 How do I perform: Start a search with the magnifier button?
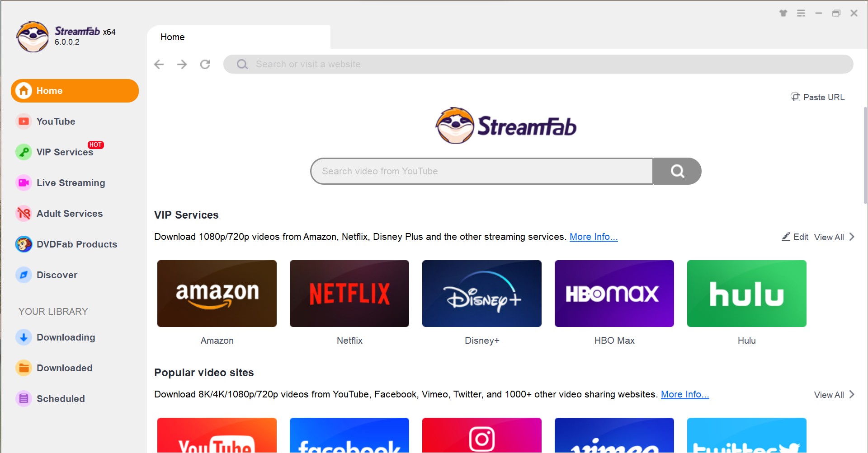[x=677, y=171]
